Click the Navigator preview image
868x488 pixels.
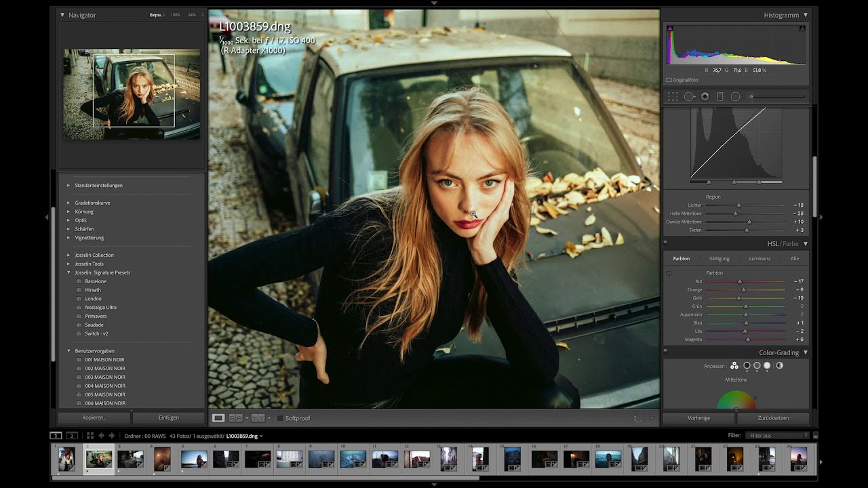132,94
